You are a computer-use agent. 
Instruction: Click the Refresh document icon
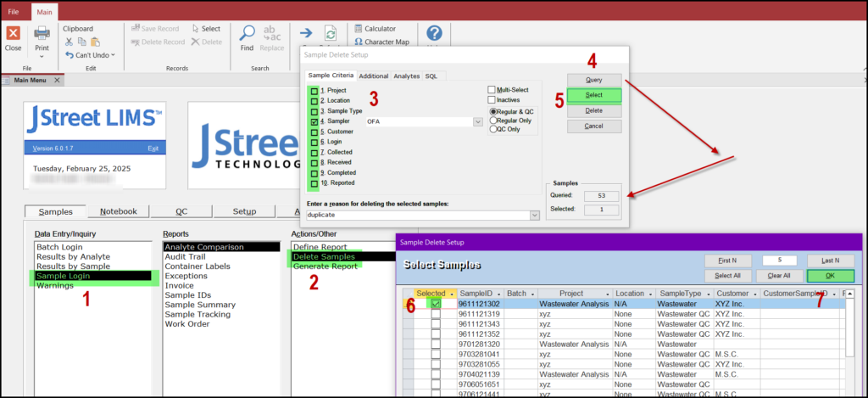pos(331,33)
